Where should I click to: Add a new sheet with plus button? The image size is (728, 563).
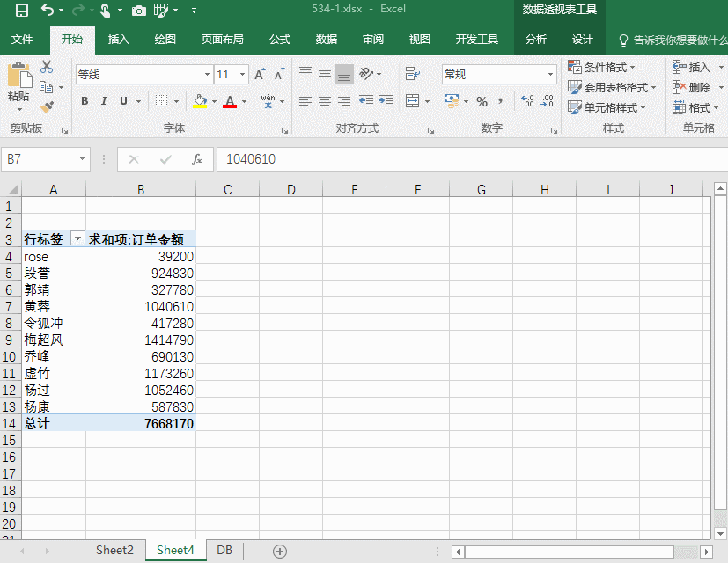click(280, 552)
